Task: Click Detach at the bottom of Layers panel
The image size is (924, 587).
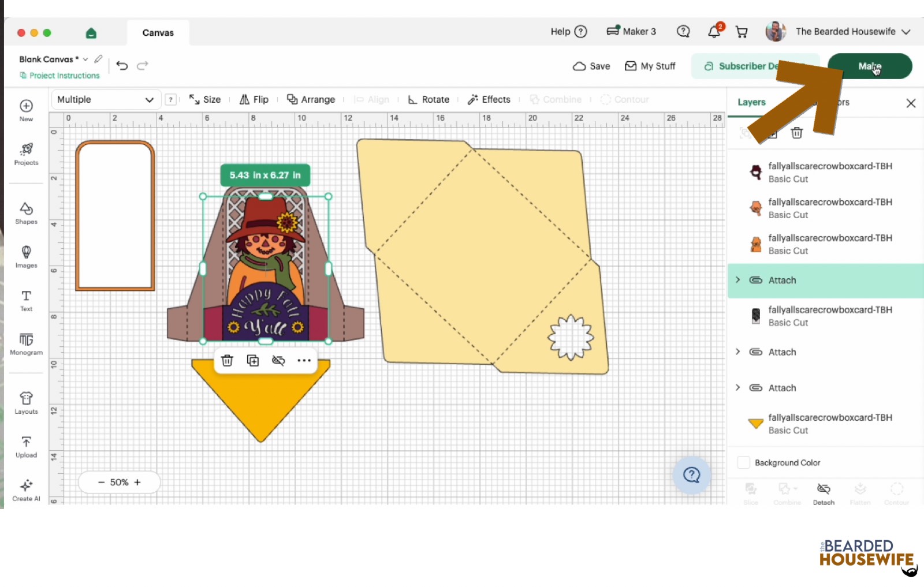Action: pyautogui.click(x=824, y=494)
